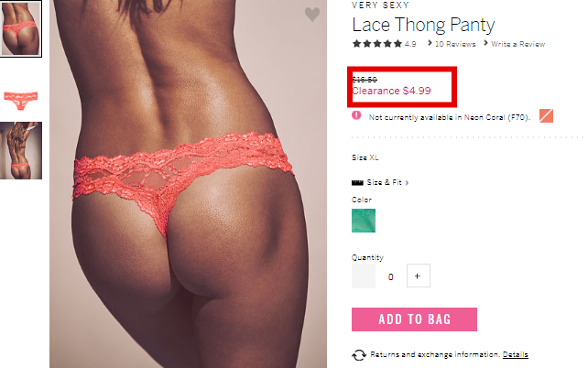Viewport: 588px width, 368px height.
Task: Select the product-only flat thumbnail
Action: (21, 99)
